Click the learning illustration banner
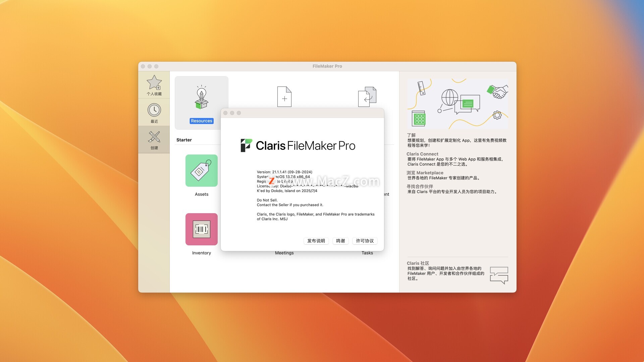The width and height of the screenshot is (644, 362). [x=458, y=104]
